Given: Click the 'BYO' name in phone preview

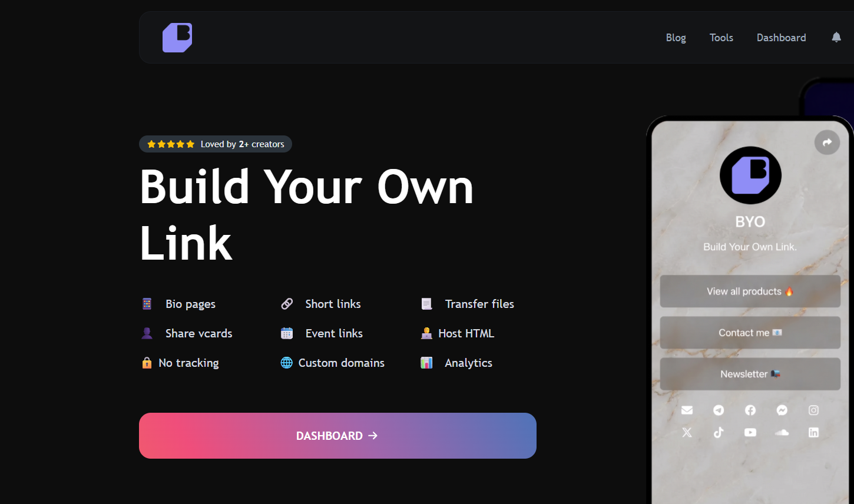Looking at the screenshot, I should click(x=750, y=222).
